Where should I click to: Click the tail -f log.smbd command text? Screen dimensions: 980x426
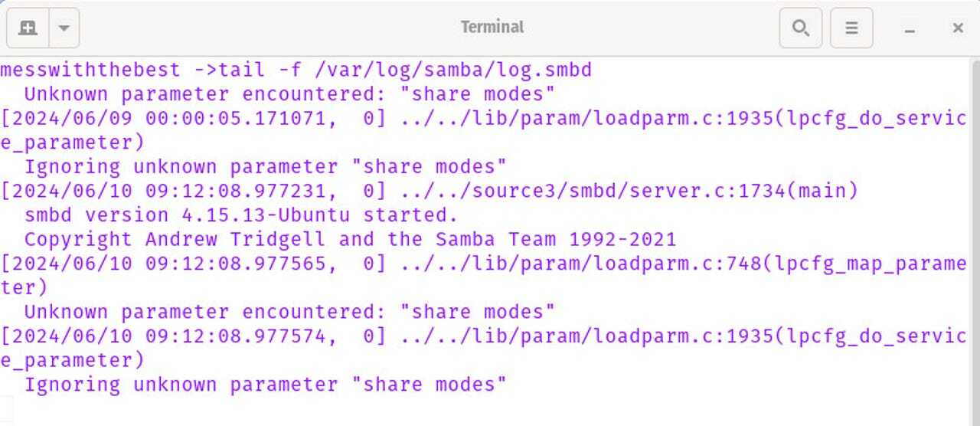[405, 70]
